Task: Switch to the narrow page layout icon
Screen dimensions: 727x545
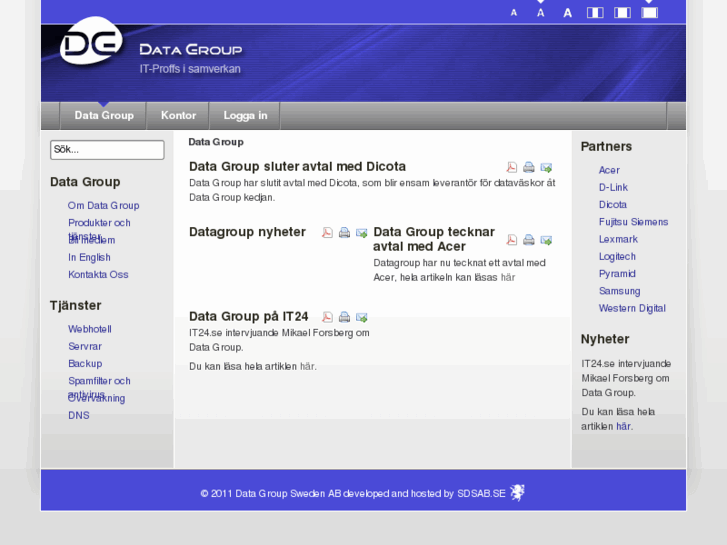Action: point(595,13)
